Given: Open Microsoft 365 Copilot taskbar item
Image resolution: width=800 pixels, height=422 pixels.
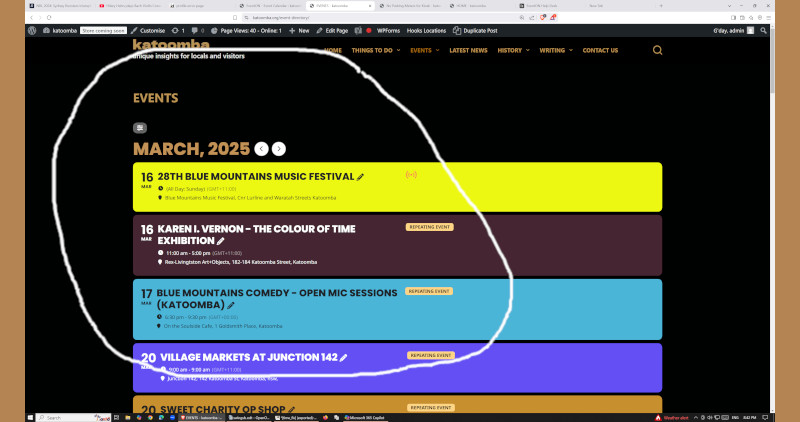Looking at the screenshot, I should (x=365, y=417).
